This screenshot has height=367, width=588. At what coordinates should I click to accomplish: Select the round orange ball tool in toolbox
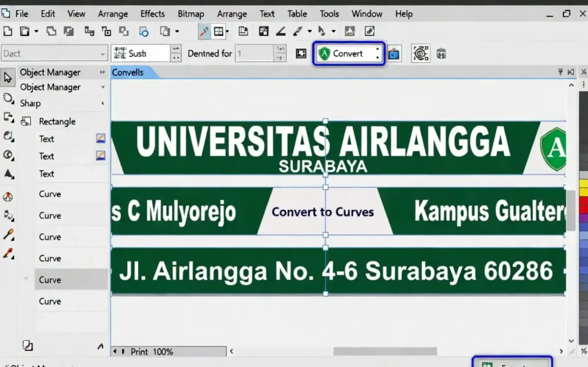tap(8, 197)
